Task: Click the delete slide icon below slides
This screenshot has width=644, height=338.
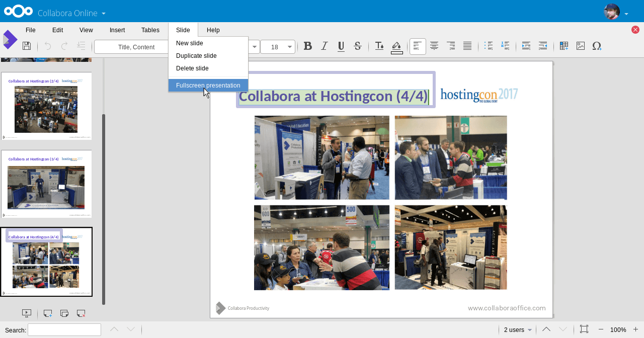Action: [x=81, y=313]
